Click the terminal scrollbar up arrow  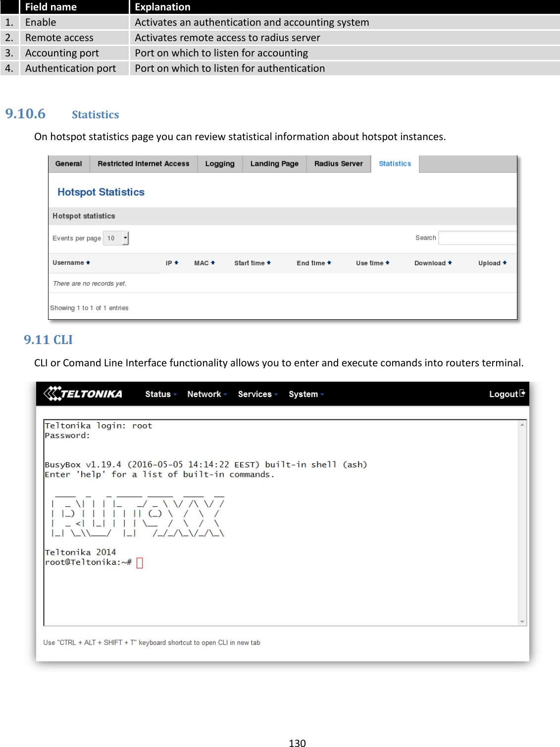pos(522,426)
